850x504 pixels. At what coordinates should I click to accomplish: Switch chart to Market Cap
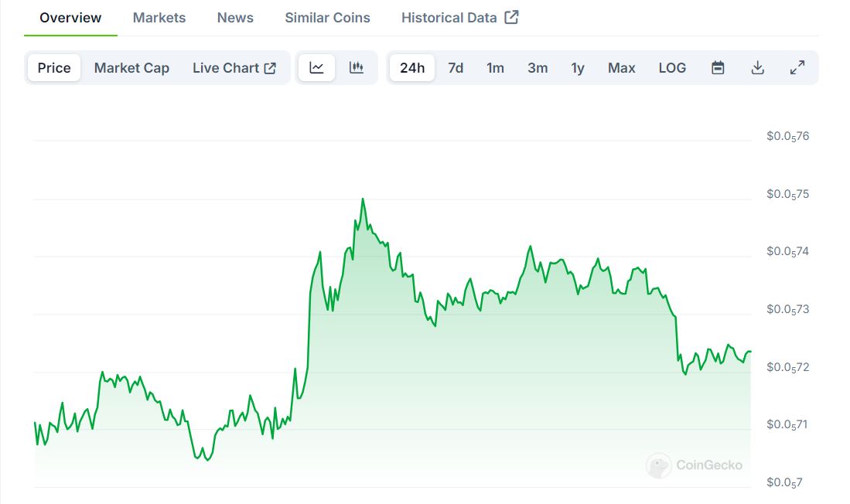(x=131, y=68)
